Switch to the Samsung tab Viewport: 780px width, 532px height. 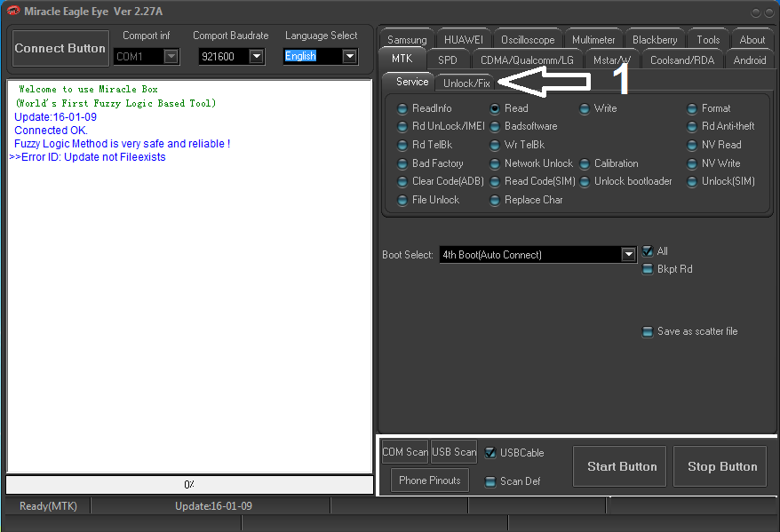click(407, 40)
